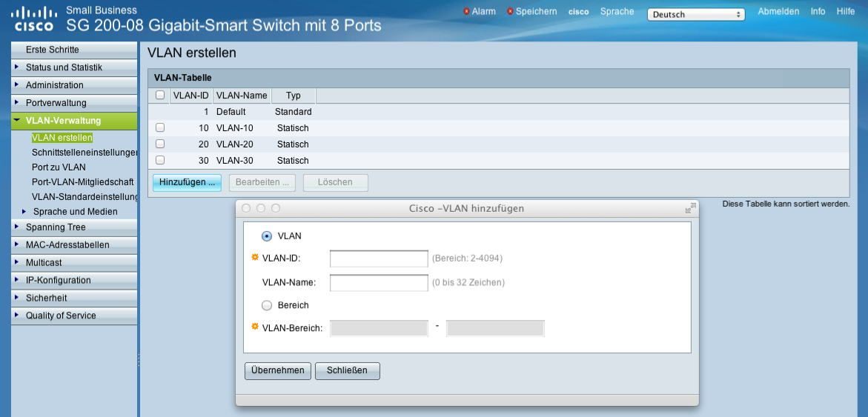Click the first VLAN-Bereich start field
Viewport: 868px width, 417px height.
pyautogui.click(x=379, y=328)
